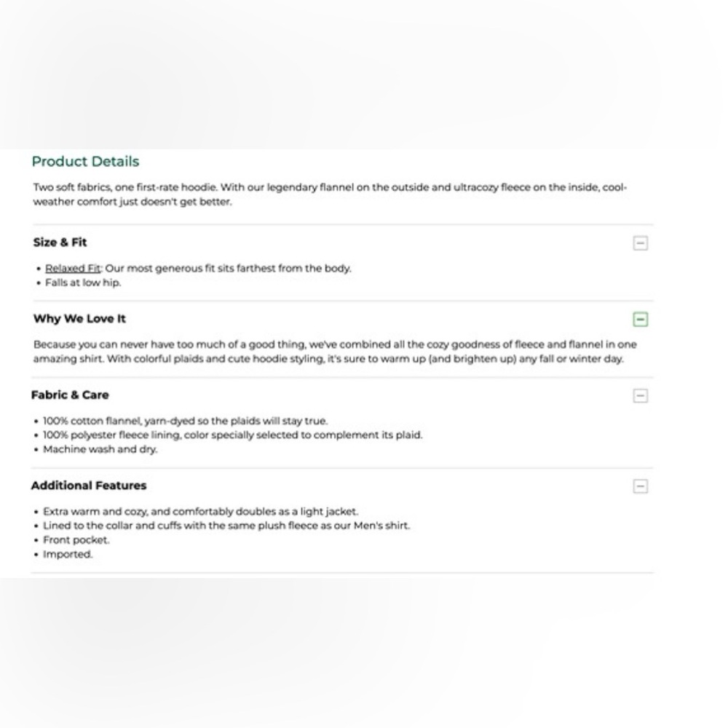
Task: Click the 'Extra warm and cozy' bullet
Action: click(x=200, y=511)
